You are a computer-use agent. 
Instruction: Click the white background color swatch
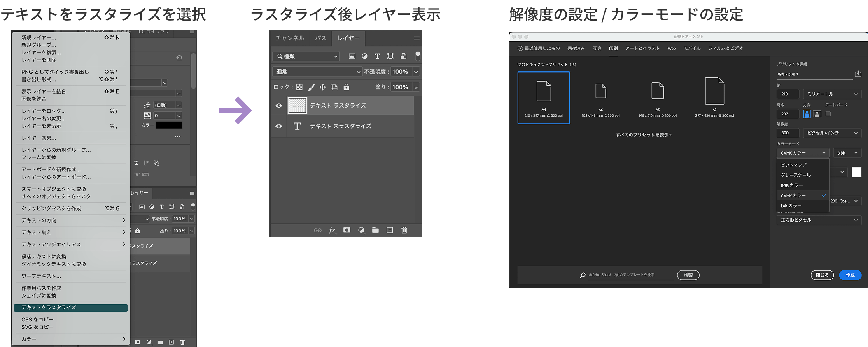coord(856,172)
